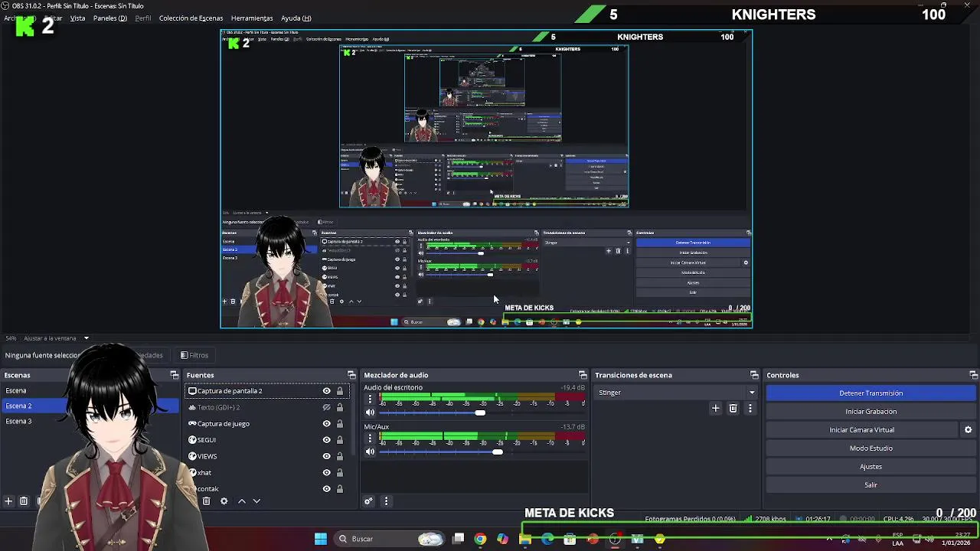Open Microsoft Edge from taskbar
980x551 pixels.
click(547, 539)
